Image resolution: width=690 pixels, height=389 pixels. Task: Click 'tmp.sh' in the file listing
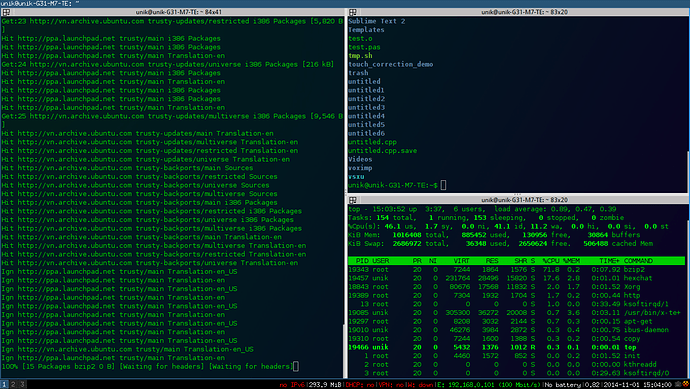(x=360, y=56)
